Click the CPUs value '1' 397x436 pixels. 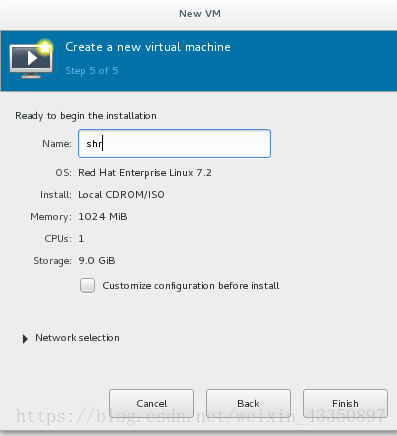coord(81,239)
